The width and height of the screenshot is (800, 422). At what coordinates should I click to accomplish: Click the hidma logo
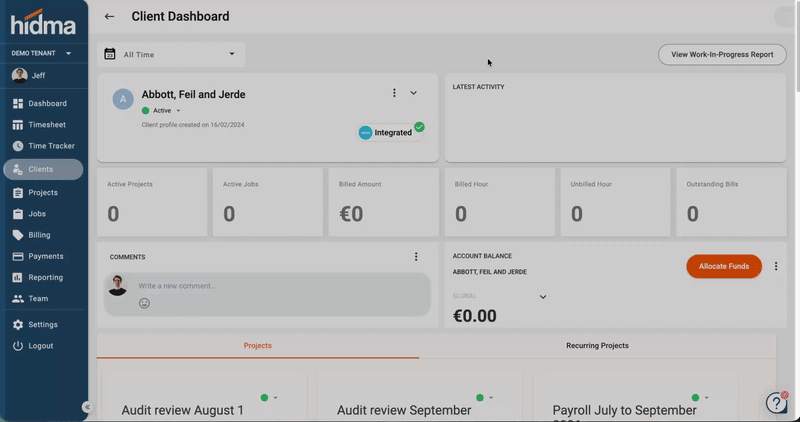coord(43,23)
